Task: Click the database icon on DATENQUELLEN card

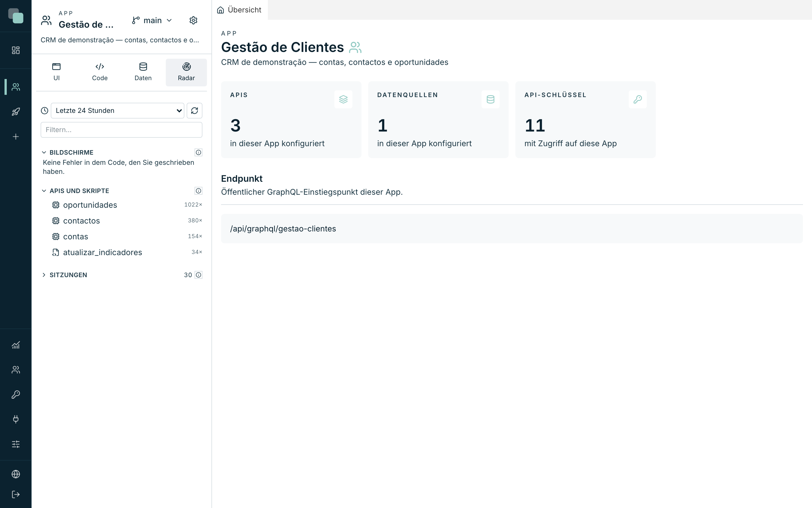Action: point(491,99)
